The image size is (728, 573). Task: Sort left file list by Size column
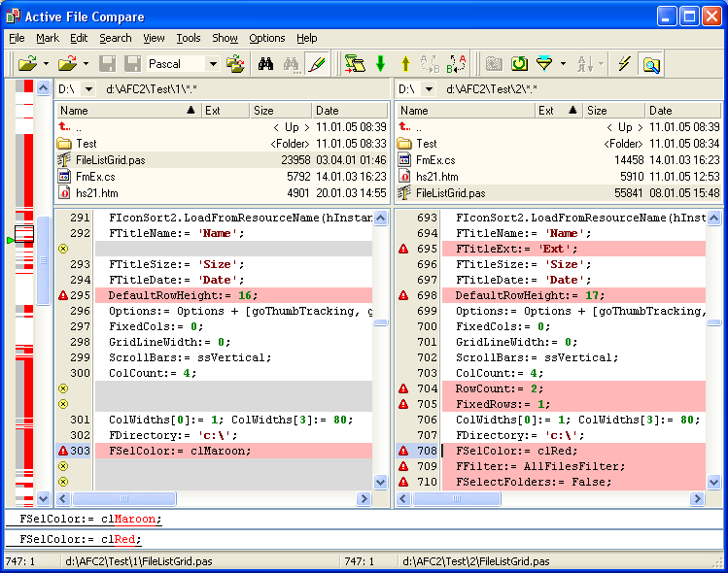[279, 111]
